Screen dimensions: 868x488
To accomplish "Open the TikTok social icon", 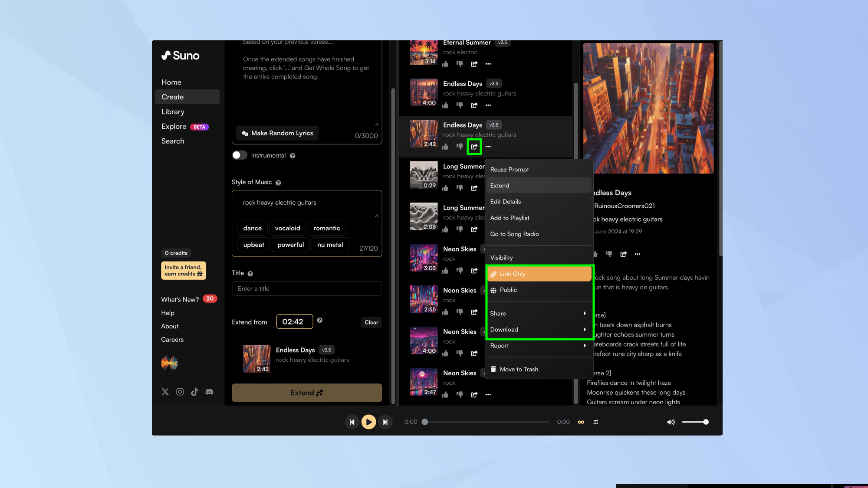I will click(x=194, y=392).
